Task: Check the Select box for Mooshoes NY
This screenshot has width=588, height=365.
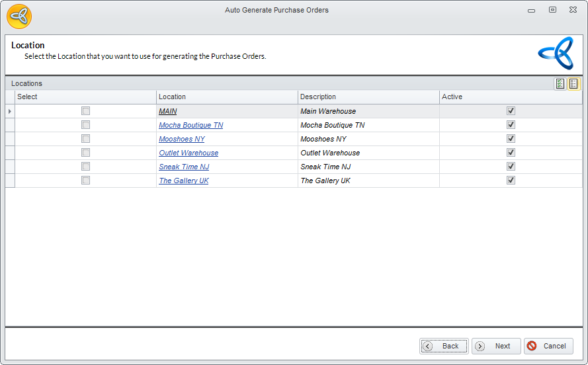Action: point(85,139)
